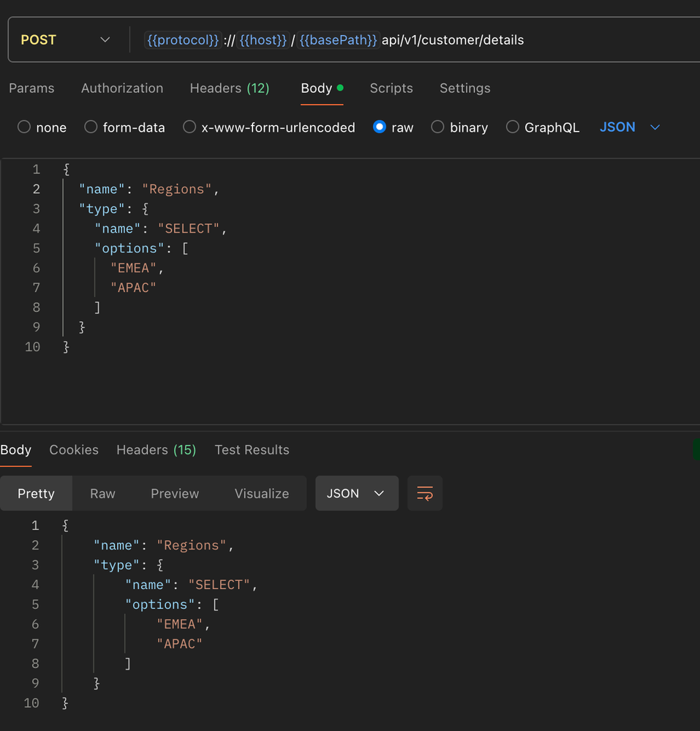Show the Visualize response view

261,493
